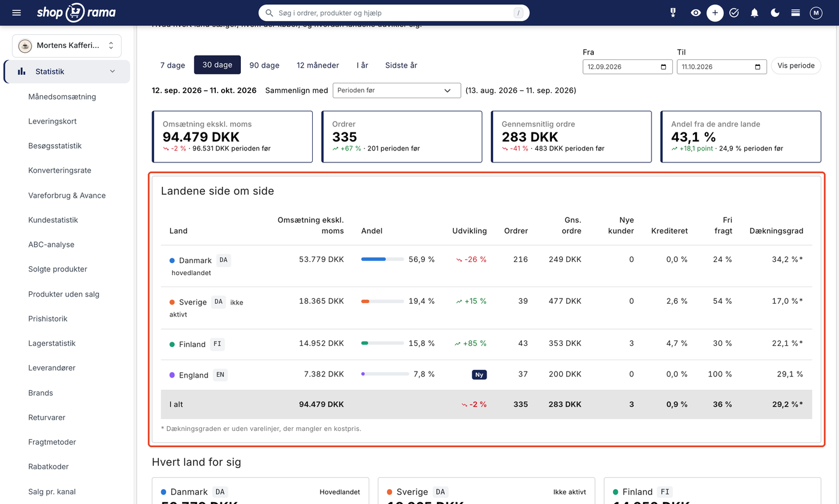Collapse the Statistik sidebar section chevron
The width and height of the screenshot is (839, 504).
pos(112,71)
